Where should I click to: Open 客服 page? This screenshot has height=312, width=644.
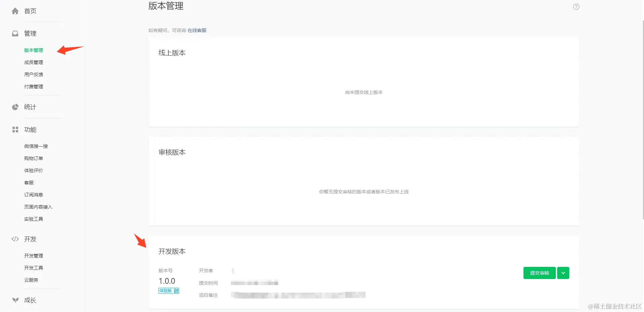29,183
